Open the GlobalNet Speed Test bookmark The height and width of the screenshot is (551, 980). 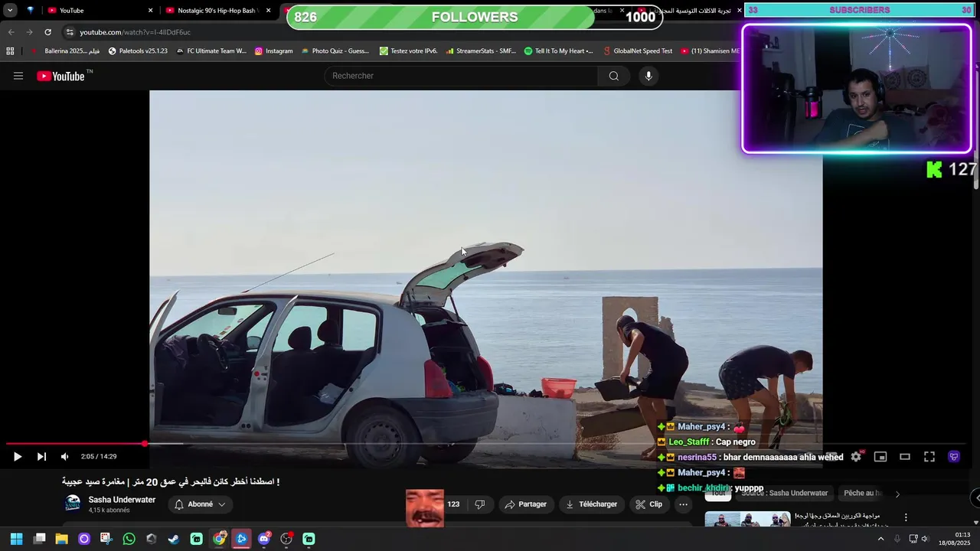638,51
